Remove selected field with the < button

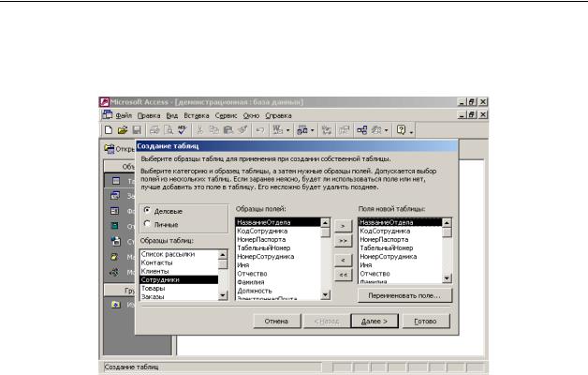[x=343, y=260]
